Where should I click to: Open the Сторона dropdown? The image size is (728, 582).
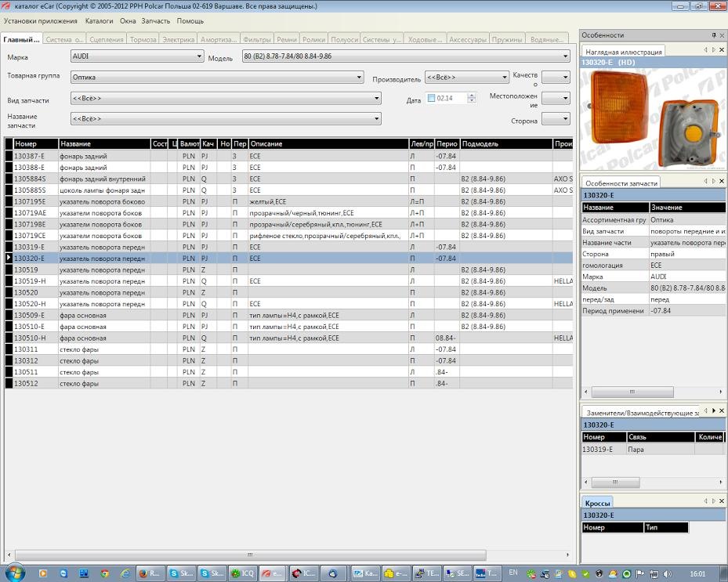click(556, 119)
